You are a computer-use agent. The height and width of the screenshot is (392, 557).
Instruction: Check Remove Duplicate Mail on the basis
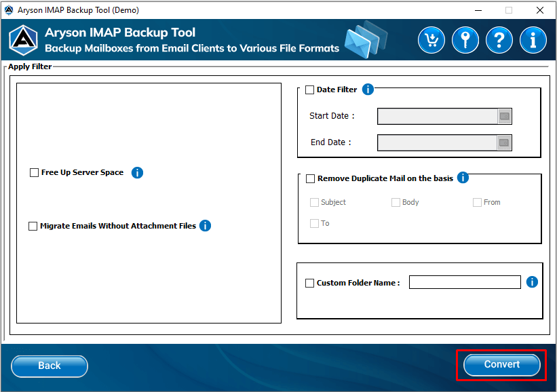tap(311, 178)
